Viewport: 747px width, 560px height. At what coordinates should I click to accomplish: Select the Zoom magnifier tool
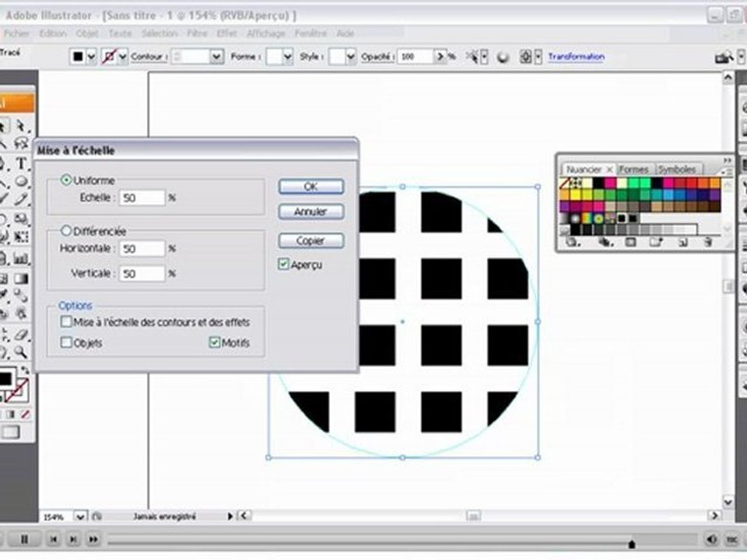tap(20, 352)
